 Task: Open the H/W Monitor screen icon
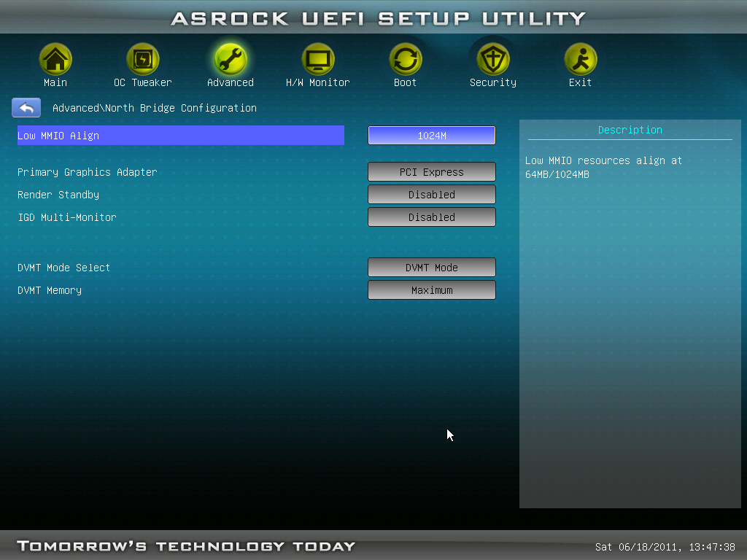318,59
